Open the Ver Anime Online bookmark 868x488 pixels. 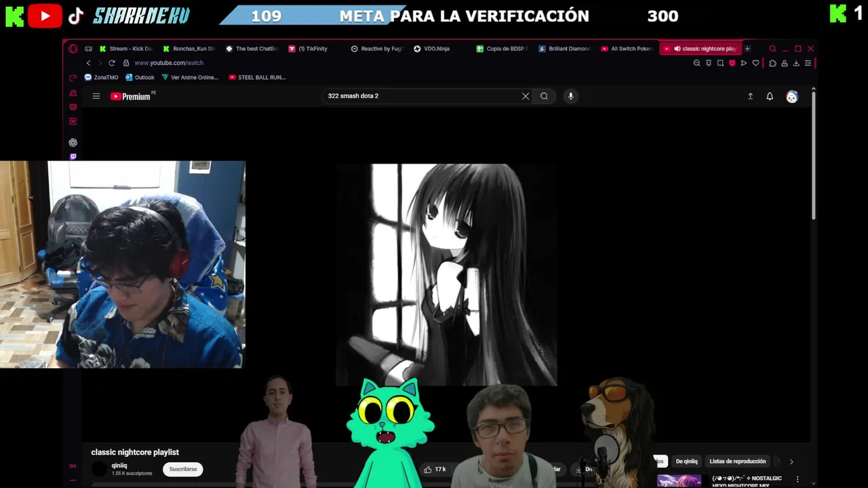tap(190, 77)
